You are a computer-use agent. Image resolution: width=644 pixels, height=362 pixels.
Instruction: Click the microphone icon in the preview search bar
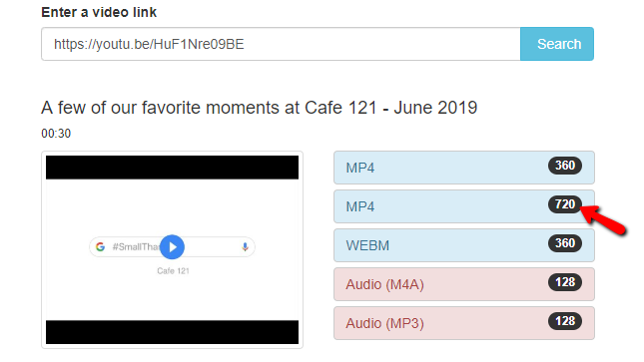click(245, 246)
